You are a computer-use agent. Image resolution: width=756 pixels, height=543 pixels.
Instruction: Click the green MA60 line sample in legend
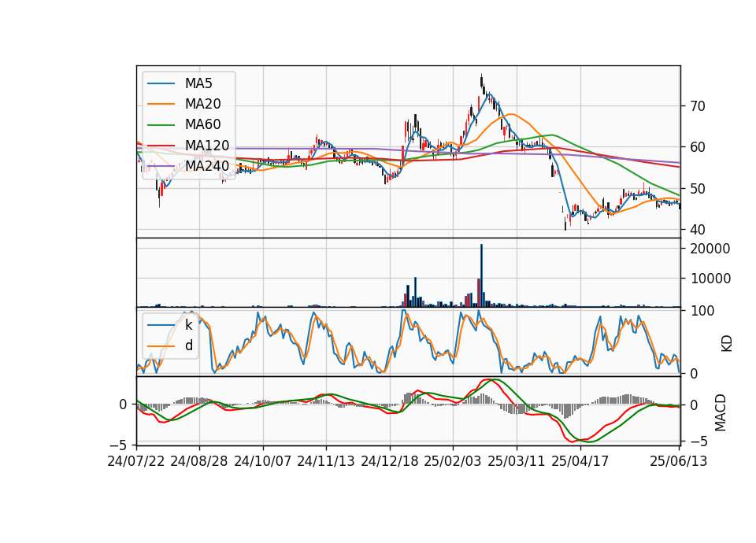(161, 125)
